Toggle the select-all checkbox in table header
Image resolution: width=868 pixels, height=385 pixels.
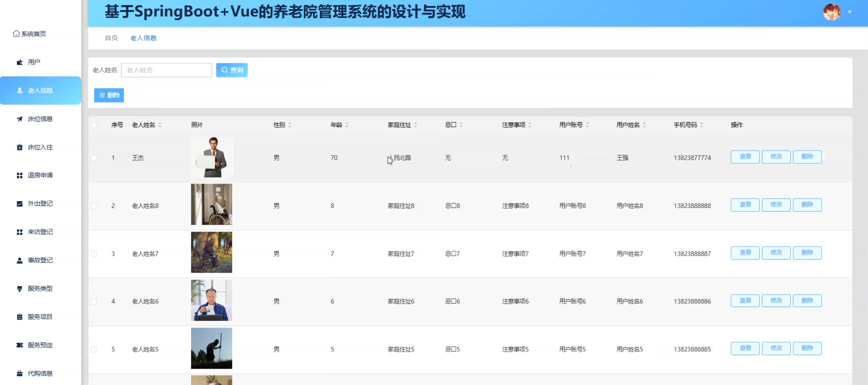coord(94,125)
